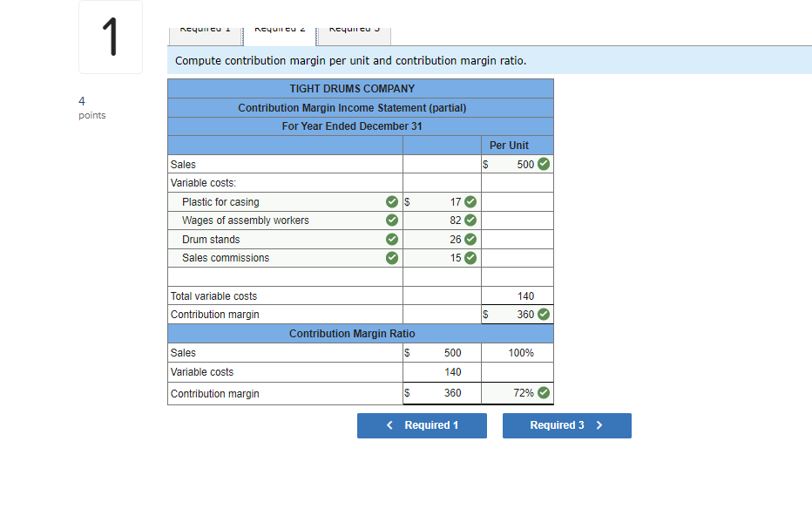This screenshot has width=812, height=516.
Task: Click the Compute contribution margin instruction text
Action: [350, 61]
